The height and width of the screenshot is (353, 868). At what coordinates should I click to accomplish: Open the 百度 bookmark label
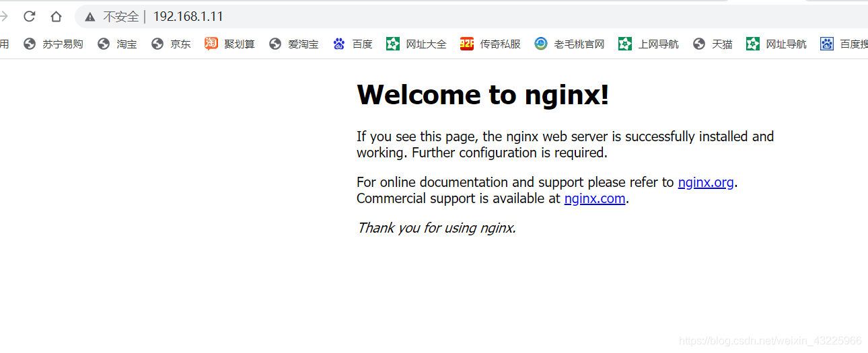[362, 44]
